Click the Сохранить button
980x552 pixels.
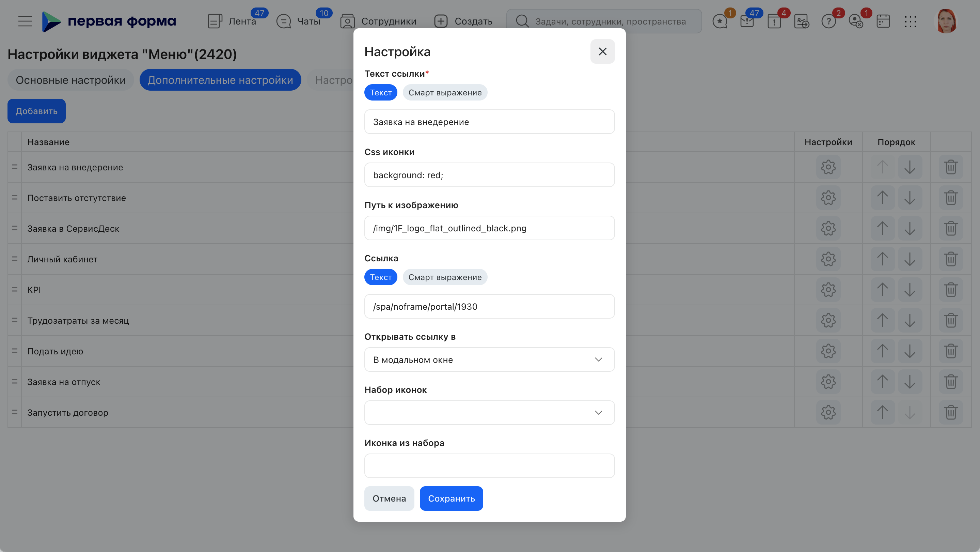coord(452,498)
